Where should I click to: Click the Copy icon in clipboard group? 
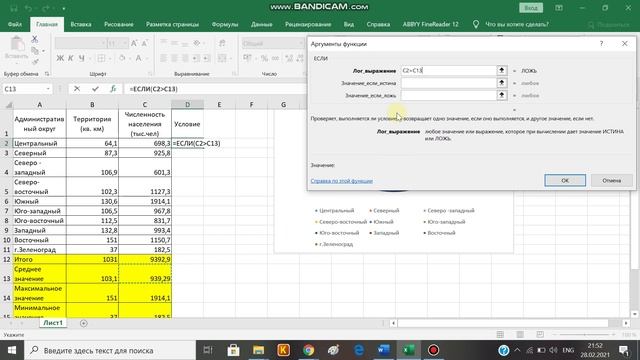(x=35, y=51)
